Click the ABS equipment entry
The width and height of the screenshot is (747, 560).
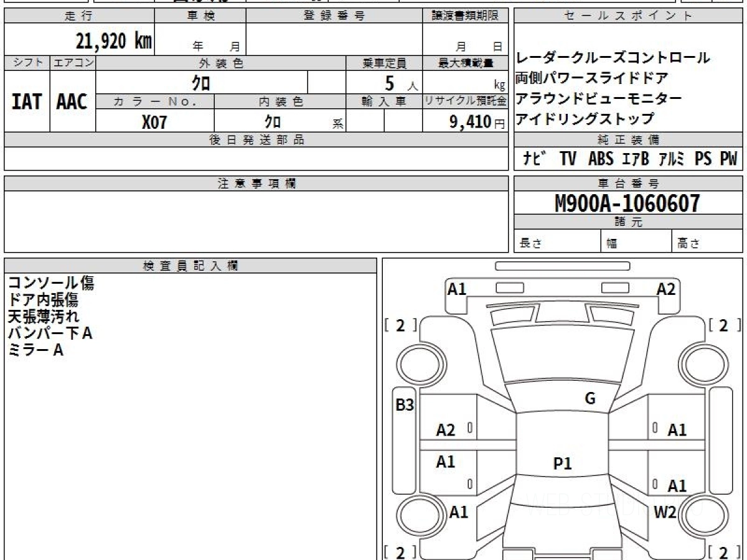tap(600, 159)
